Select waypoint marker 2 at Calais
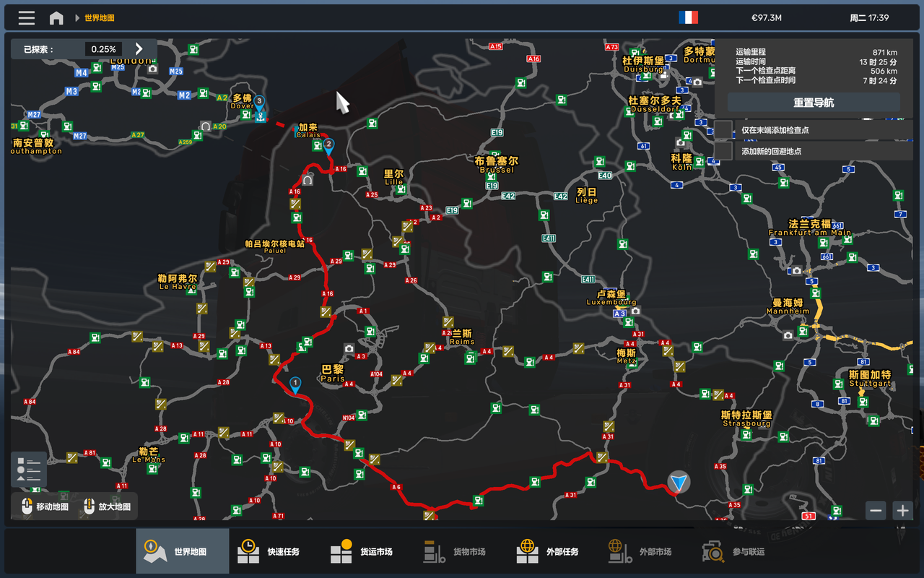This screenshot has width=924, height=578. point(328,147)
